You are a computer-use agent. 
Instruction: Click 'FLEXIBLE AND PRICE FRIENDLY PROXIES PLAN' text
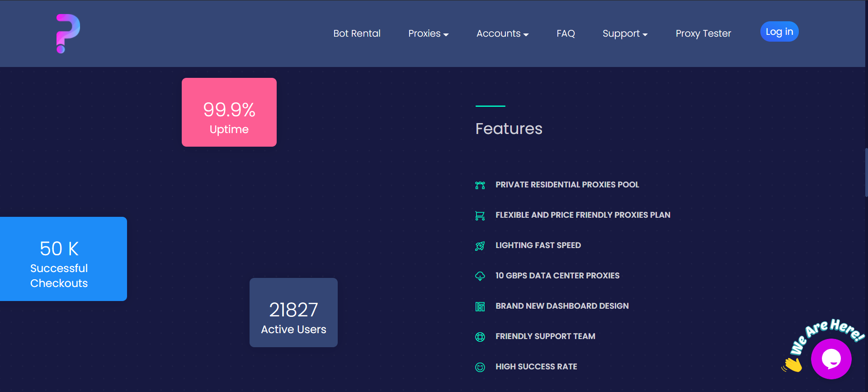583,215
